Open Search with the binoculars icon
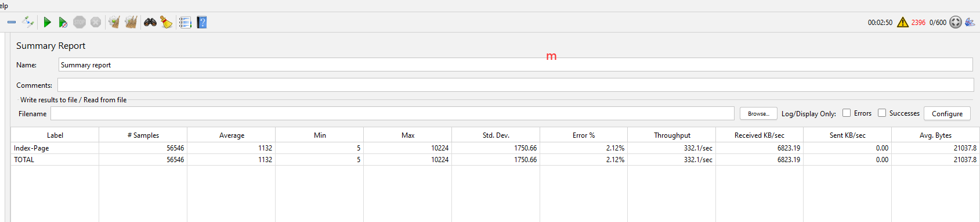This screenshot has height=222, width=980. point(150,22)
